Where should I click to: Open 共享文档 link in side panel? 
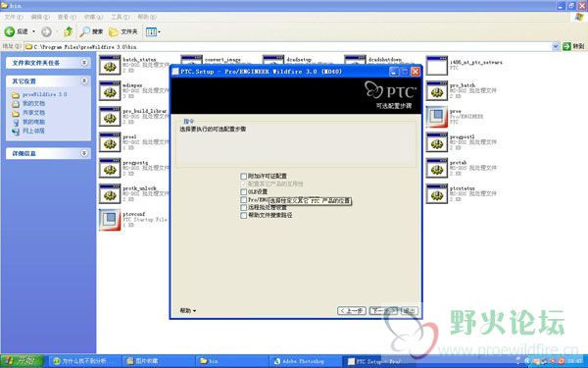(x=33, y=113)
